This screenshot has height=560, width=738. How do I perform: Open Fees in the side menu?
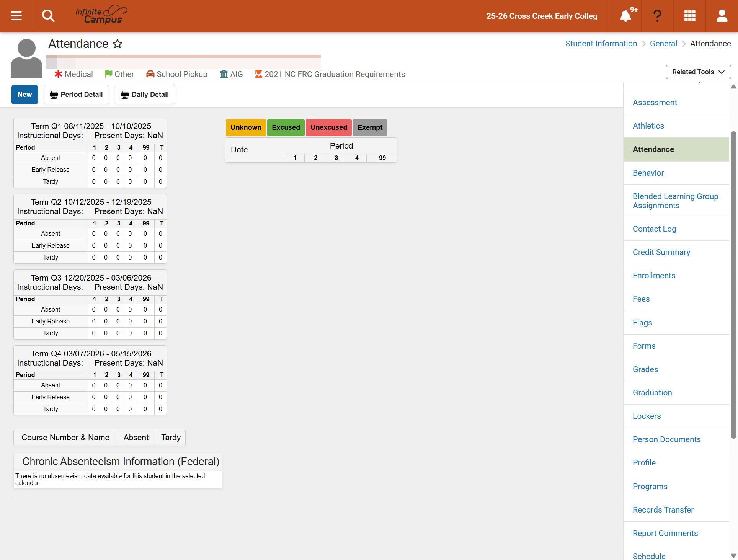point(676,299)
